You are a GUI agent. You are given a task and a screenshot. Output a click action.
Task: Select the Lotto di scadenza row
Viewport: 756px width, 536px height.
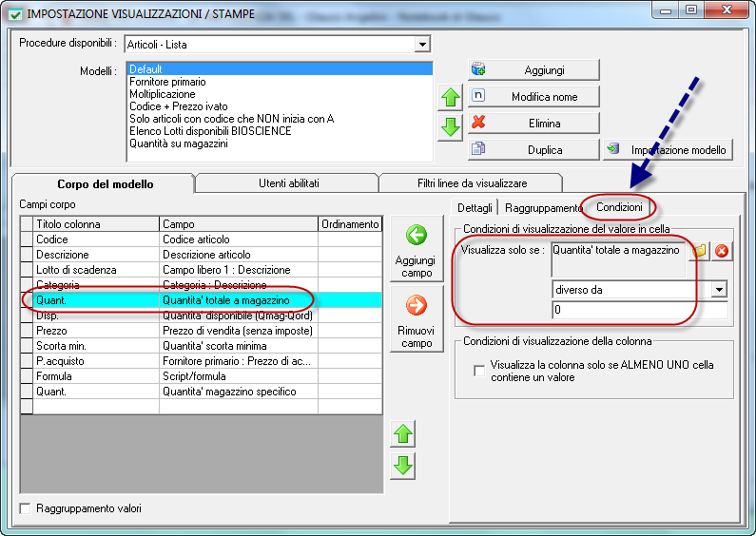click(202, 270)
